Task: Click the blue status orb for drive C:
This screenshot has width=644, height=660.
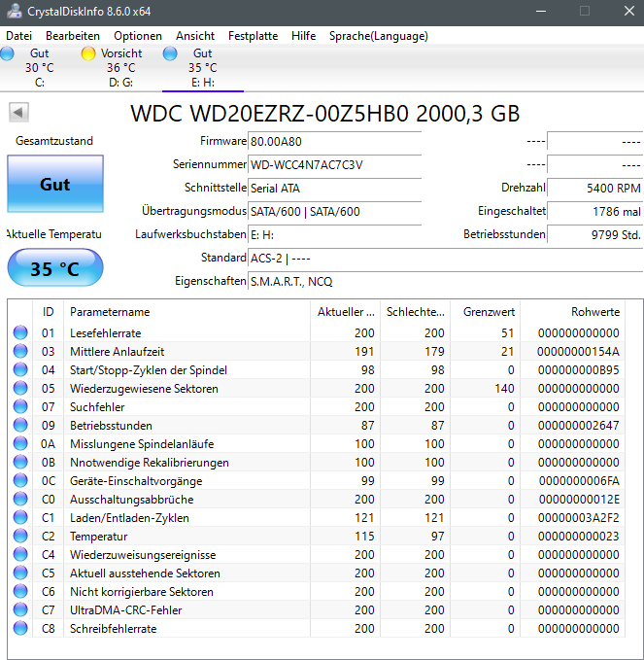Action: coord(7,53)
